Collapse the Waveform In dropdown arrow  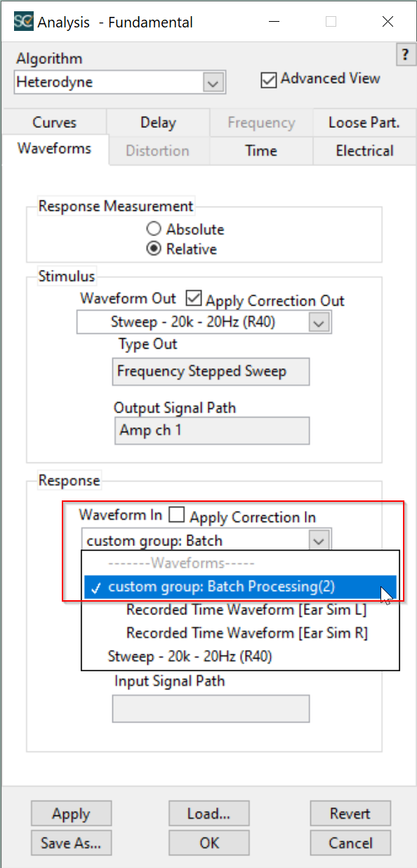click(x=319, y=540)
